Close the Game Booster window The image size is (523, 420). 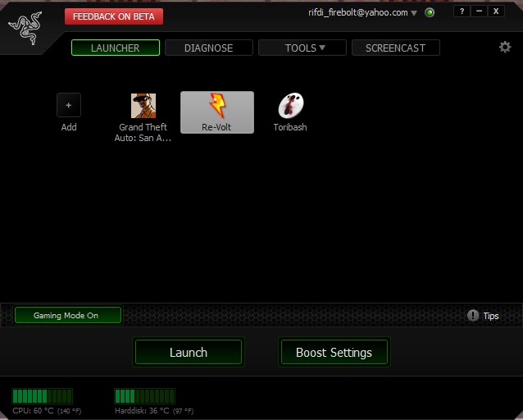click(x=496, y=11)
